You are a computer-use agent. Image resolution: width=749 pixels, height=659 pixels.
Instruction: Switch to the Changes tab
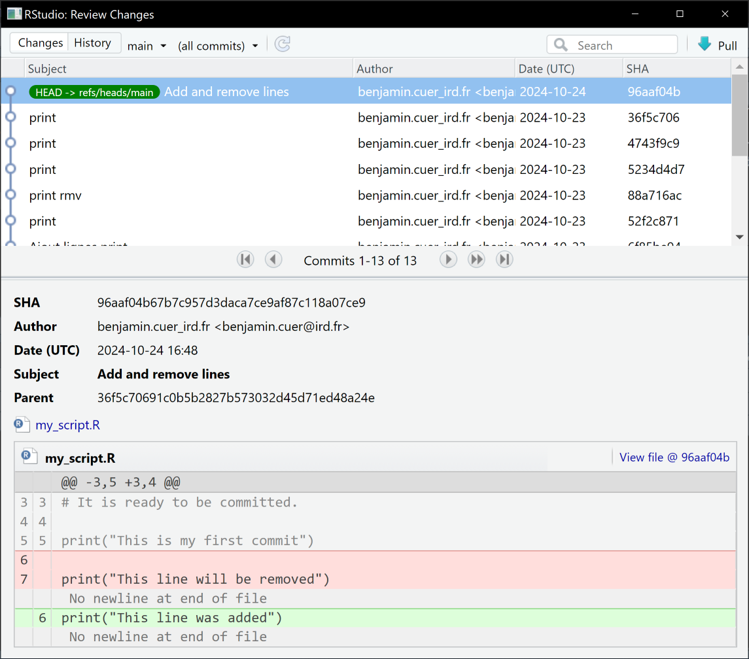click(x=40, y=43)
